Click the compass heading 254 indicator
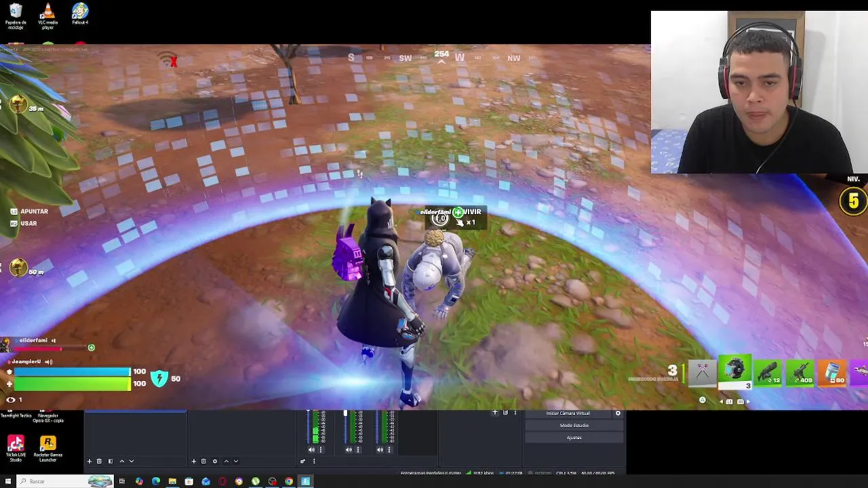Viewport: 868px width, 488px height. click(x=441, y=54)
